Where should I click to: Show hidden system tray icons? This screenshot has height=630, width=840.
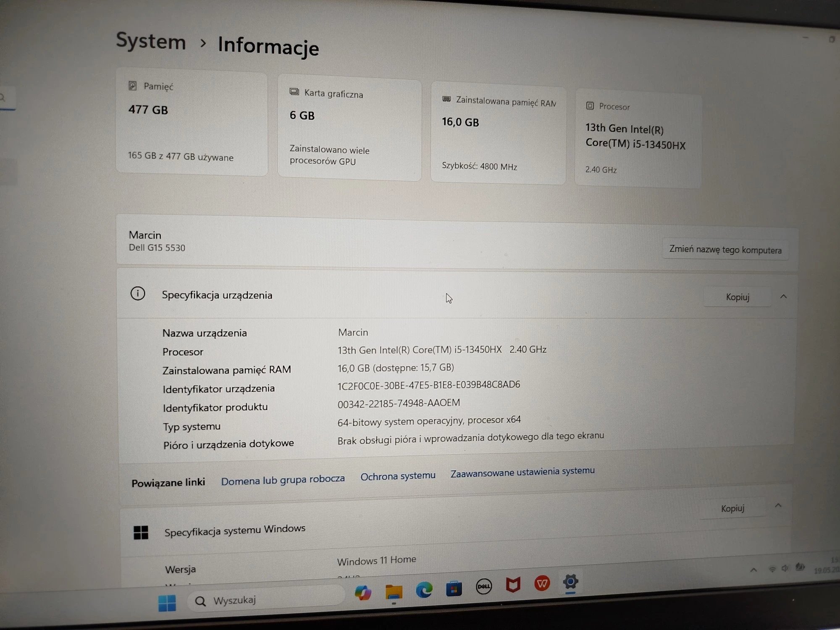(x=753, y=570)
